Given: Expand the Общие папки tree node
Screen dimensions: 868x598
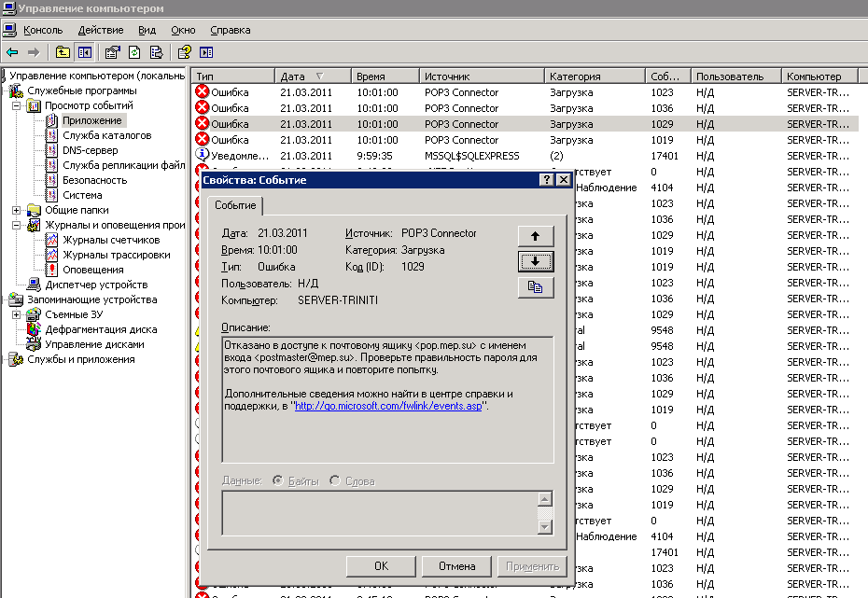Looking at the screenshot, I should coord(17,210).
